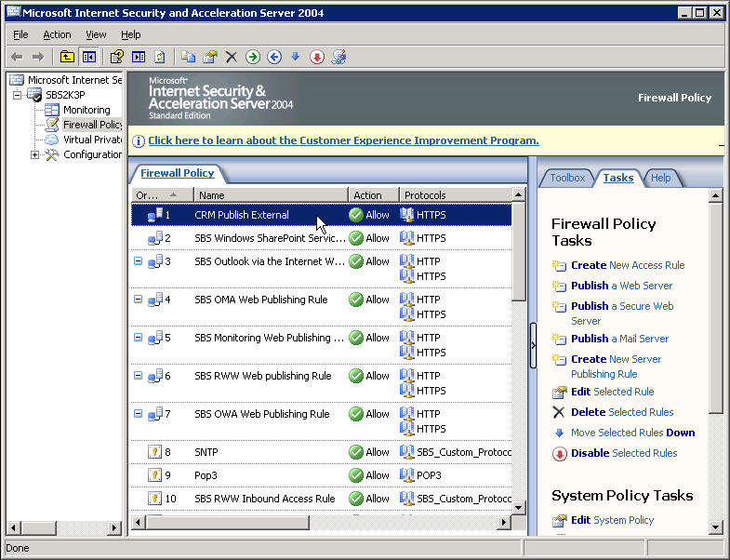Click the Back arrow in the toolbar
This screenshot has height=560, width=730.
tap(18, 58)
